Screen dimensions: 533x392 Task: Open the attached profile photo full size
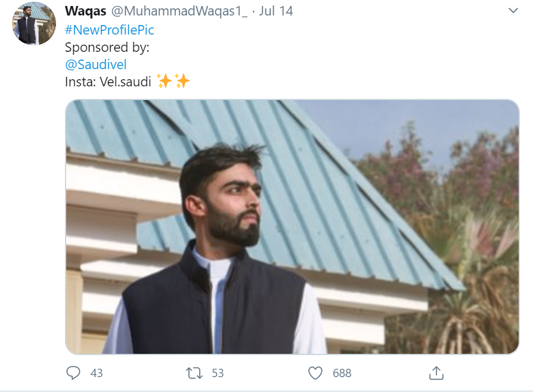click(x=292, y=226)
